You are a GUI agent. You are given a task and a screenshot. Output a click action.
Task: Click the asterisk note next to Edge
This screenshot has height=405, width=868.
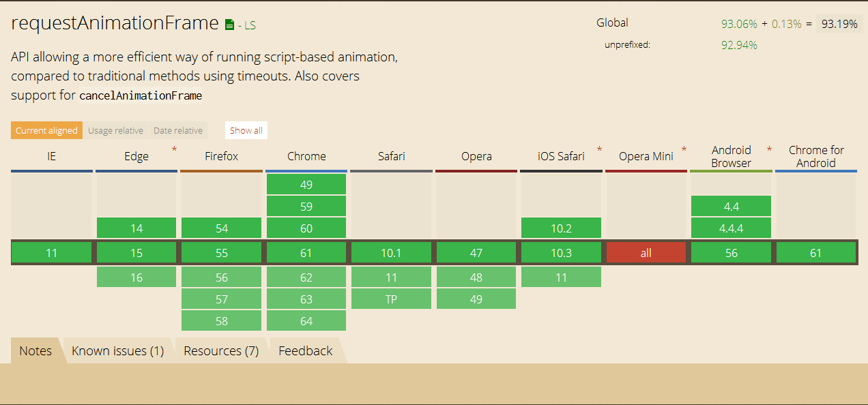click(174, 149)
